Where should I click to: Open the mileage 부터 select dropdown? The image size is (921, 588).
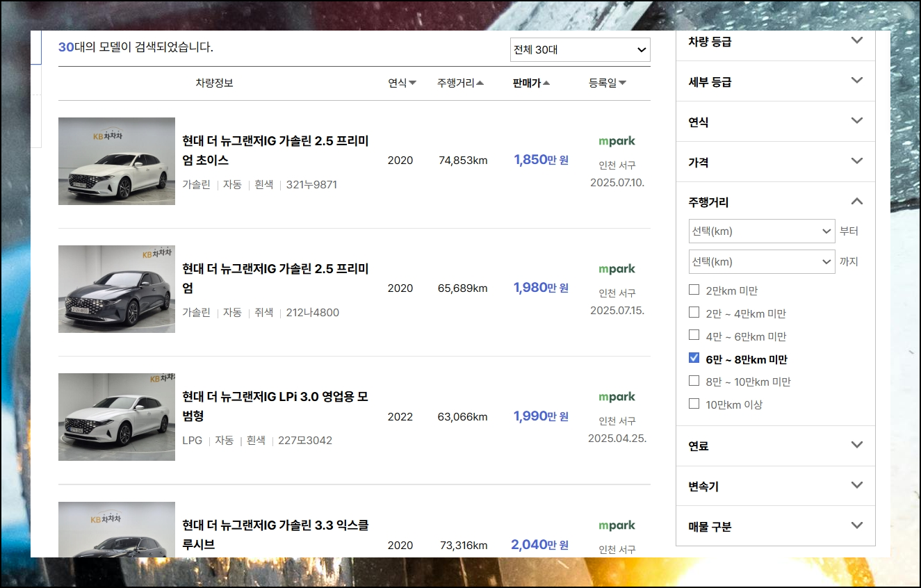[762, 231]
